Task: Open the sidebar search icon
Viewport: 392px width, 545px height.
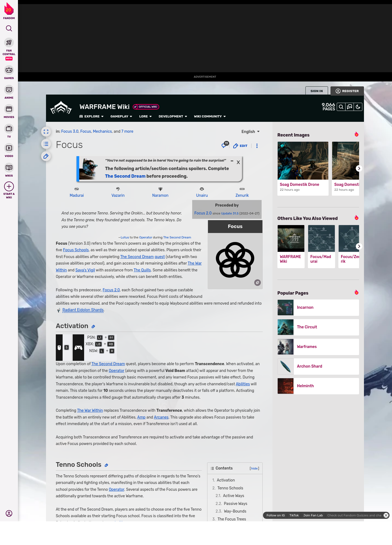Action: pyautogui.click(x=9, y=28)
